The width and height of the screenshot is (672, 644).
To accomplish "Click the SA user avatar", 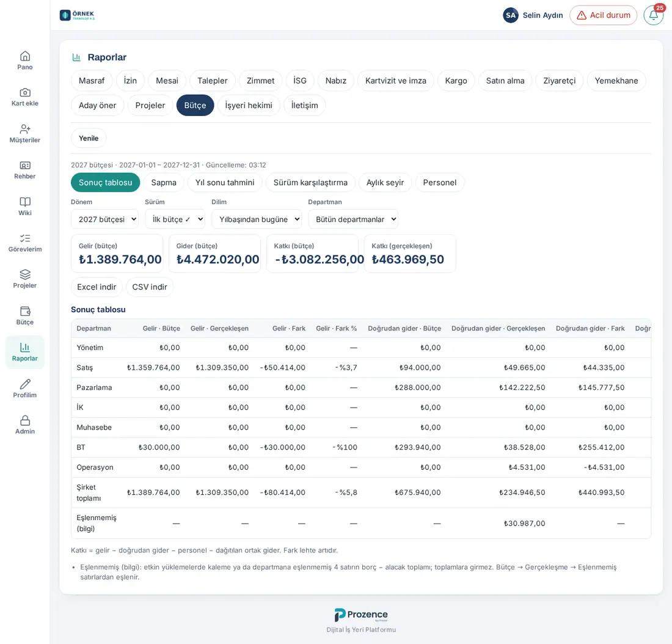I will click(511, 15).
